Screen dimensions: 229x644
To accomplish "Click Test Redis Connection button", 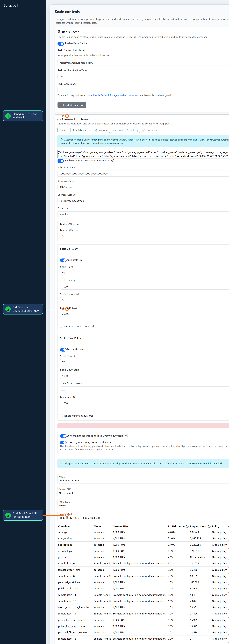I will [x=72, y=105].
